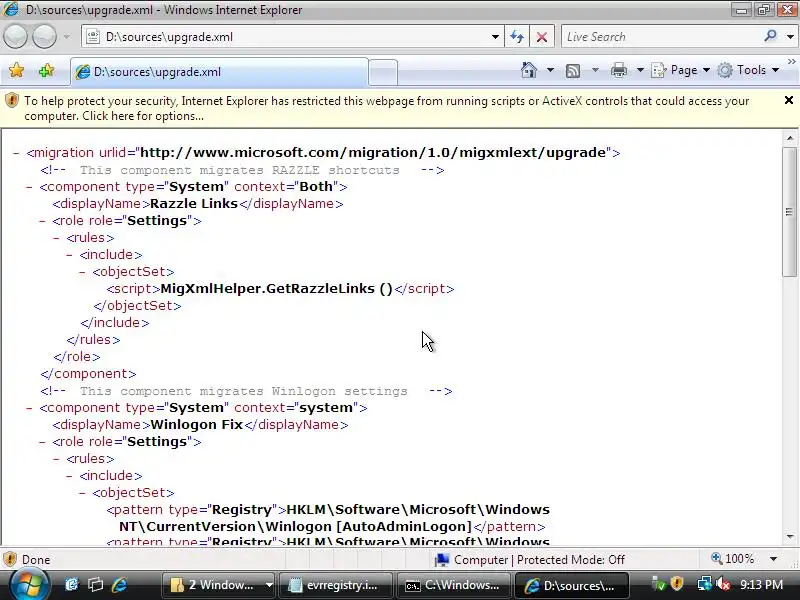Click the Add to Favorites icon

(46, 70)
